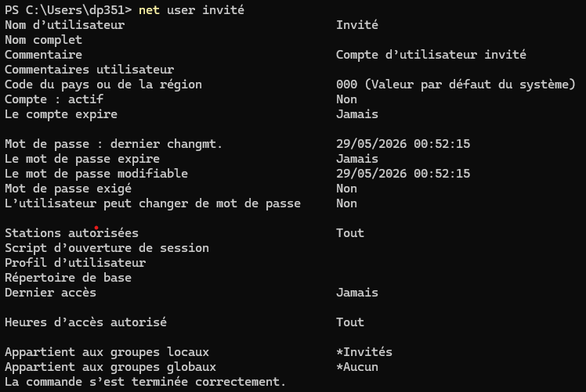This screenshot has width=586, height=392.
Task: Click the '*Aucun' global groups value
Action: [x=357, y=367]
